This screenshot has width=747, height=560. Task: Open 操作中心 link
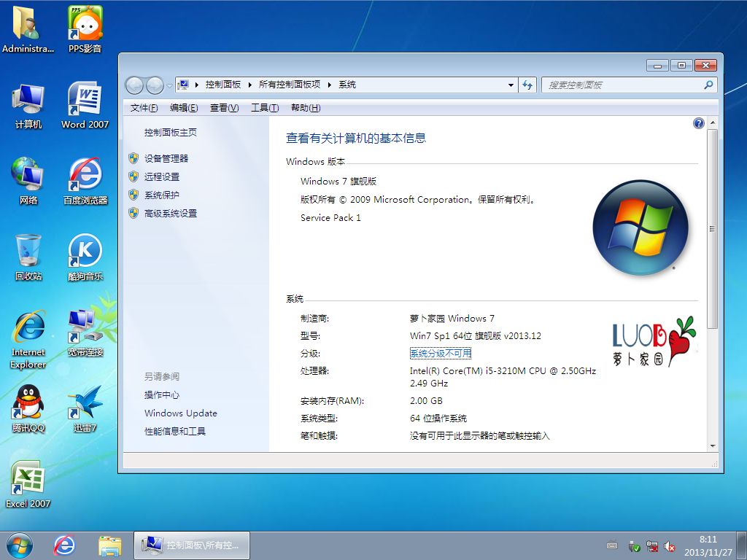162,394
